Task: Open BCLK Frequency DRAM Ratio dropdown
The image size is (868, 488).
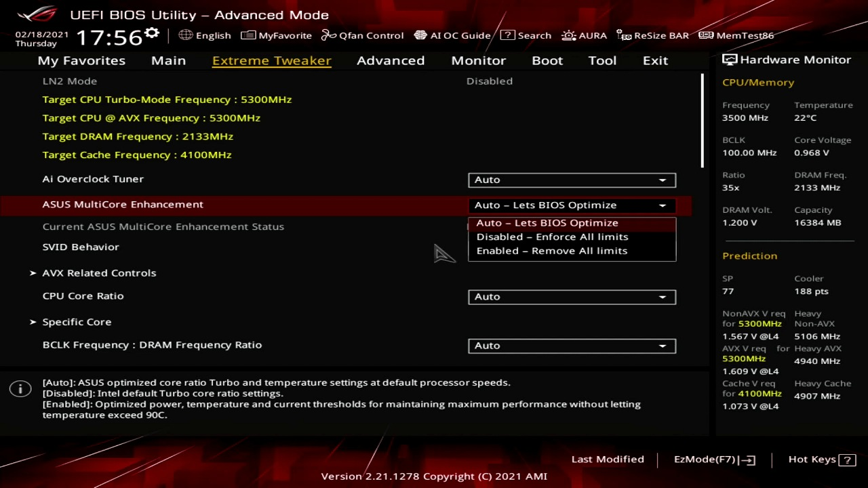Action: [572, 346]
